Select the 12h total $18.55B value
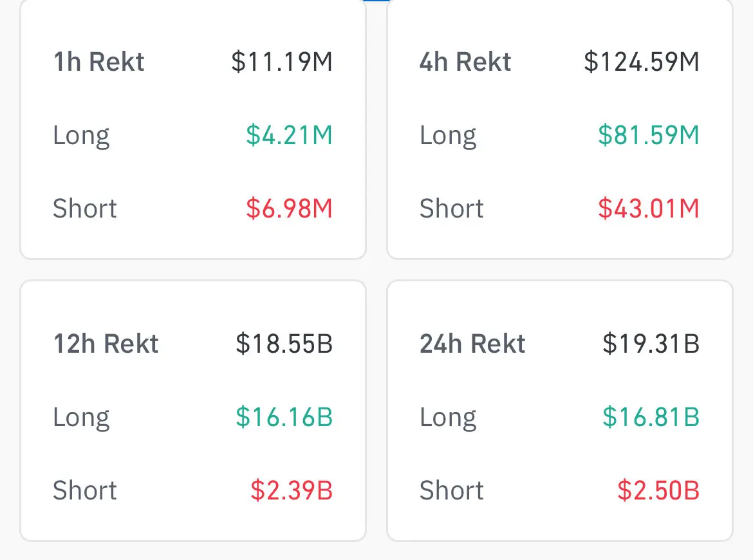Image resolution: width=753 pixels, height=560 pixels. click(x=284, y=344)
